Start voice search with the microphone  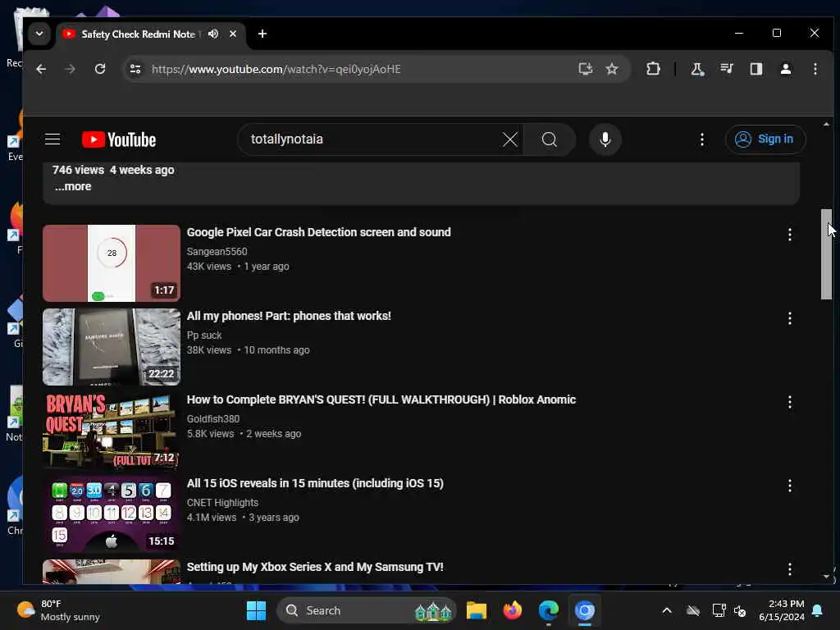click(605, 139)
